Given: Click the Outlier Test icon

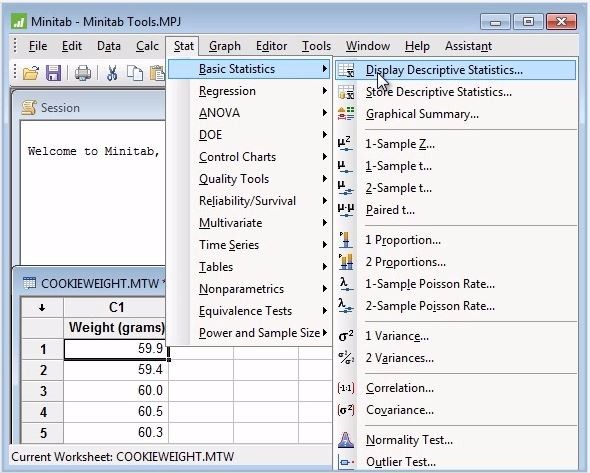Looking at the screenshot, I should pyautogui.click(x=346, y=462).
